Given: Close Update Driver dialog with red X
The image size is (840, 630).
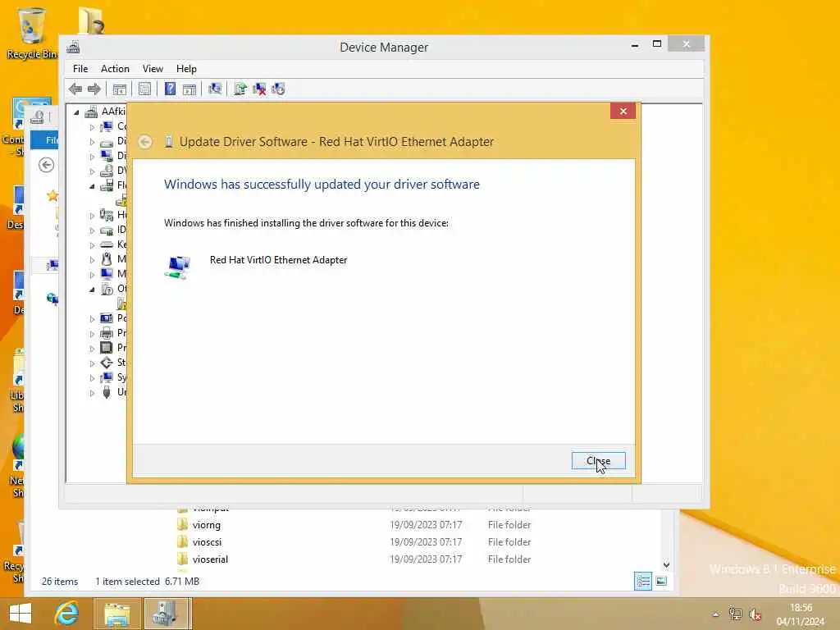Looking at the screenshot, I should (623, 111).
